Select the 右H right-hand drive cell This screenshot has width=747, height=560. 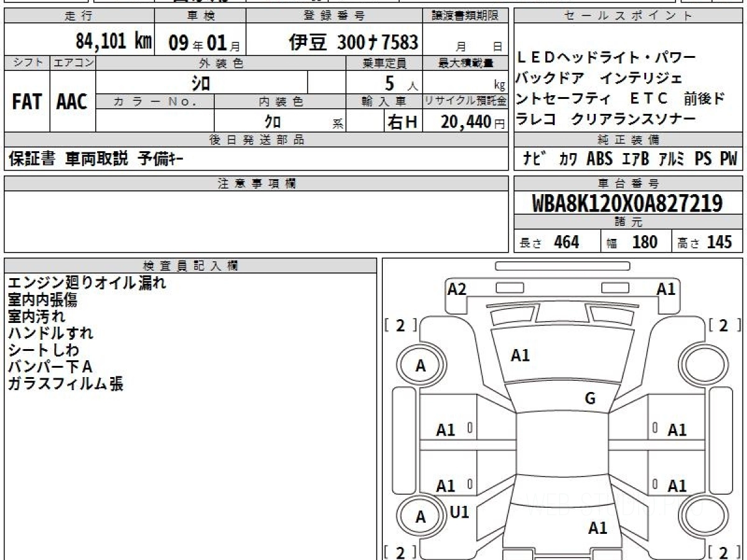click(402, 122)
